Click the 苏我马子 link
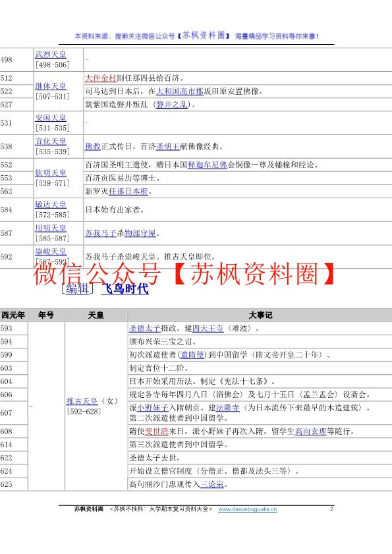This screenshot has height=554, width=392. (101, 233)
